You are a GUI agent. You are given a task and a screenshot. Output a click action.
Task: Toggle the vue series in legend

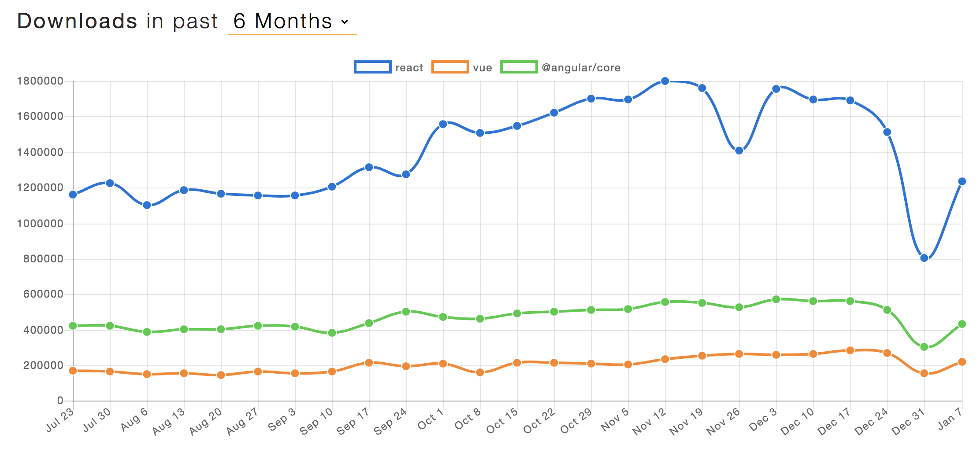(x=461, y=67)
